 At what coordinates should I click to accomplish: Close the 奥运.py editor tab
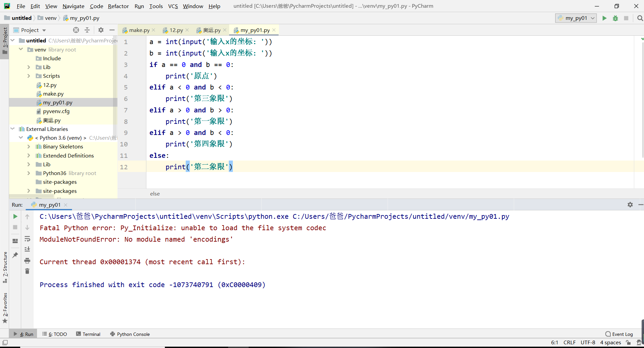(225, 30)
